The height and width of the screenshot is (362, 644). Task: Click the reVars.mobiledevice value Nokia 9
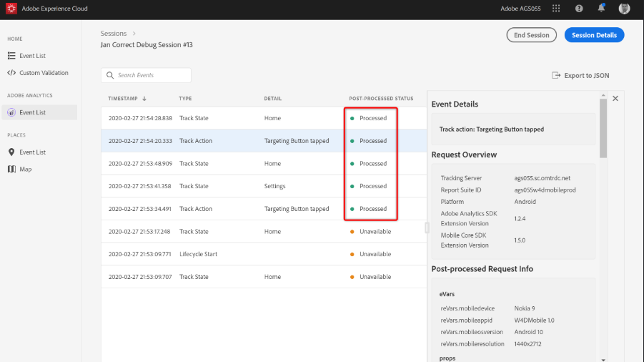tap(525, 308)
